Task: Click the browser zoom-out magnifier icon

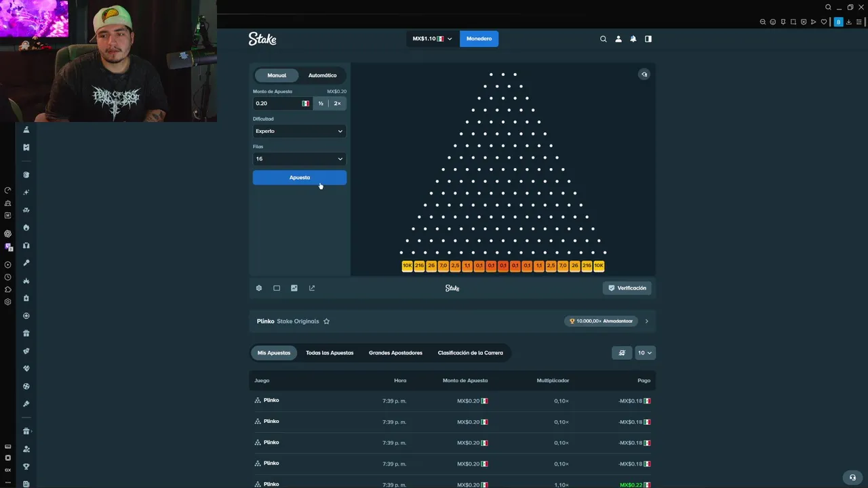Action: pyautogui.click(x=762, y=22)
